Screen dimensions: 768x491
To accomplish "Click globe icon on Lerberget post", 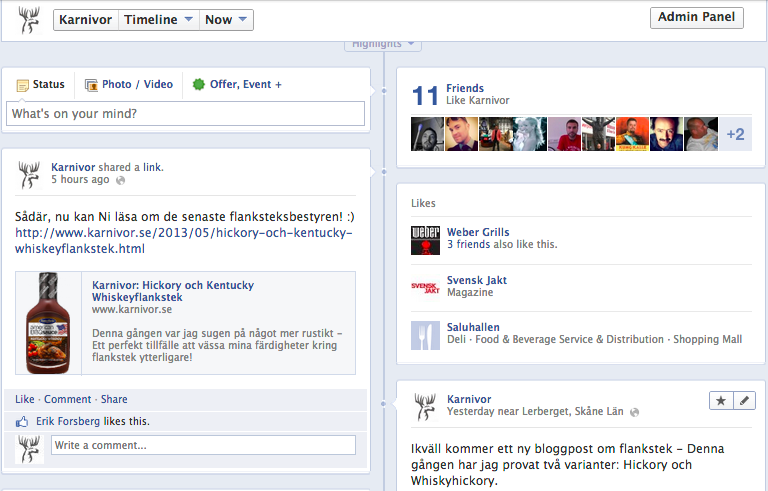I will point(634,412).
